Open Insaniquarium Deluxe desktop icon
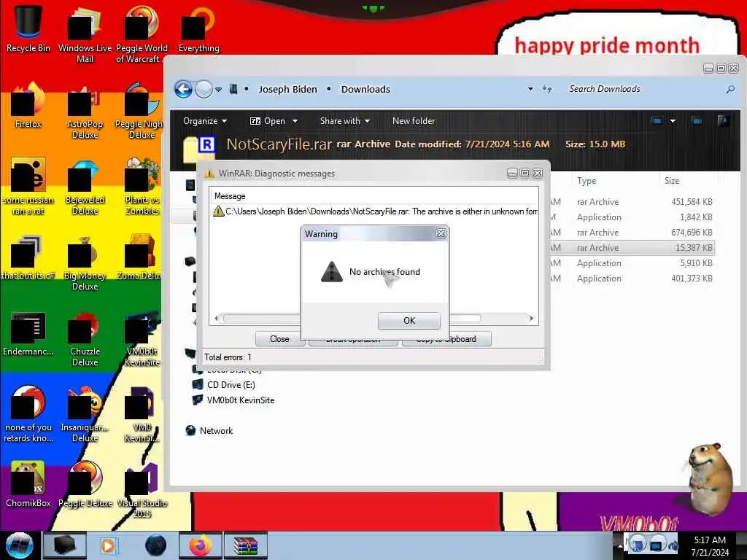This screenshot has height=560, width=747. (x=85, y=414)
